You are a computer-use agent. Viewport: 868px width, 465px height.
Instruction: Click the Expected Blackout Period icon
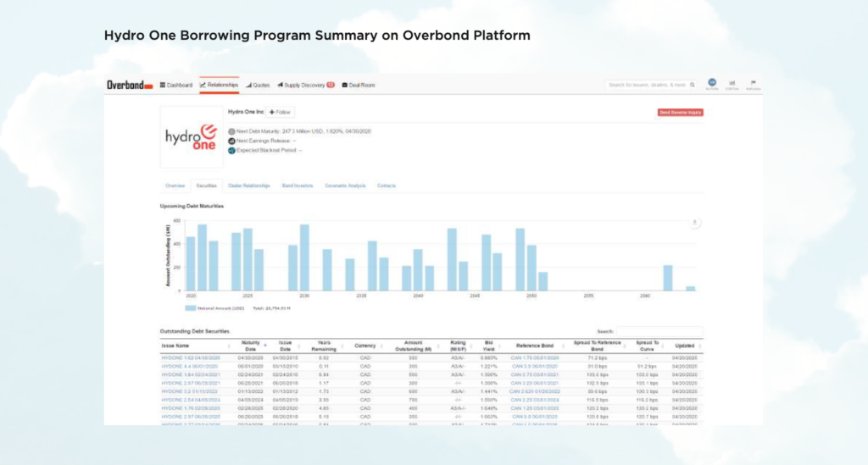[231, 151]
